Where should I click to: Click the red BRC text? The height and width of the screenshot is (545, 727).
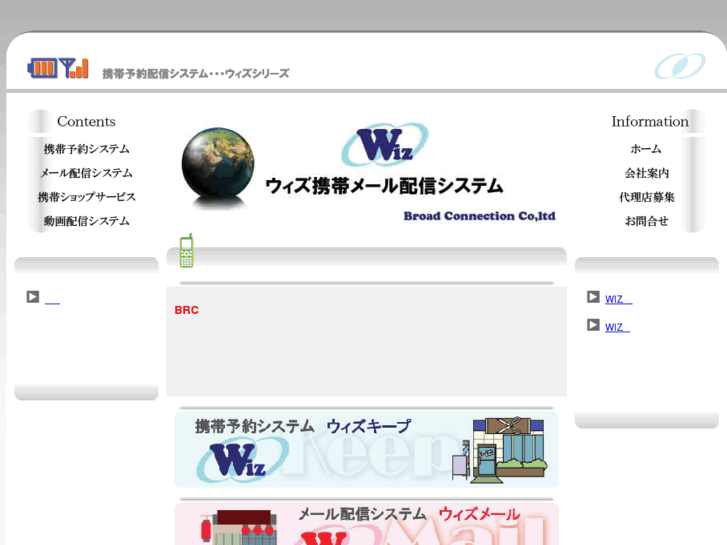(x=186, y=310)
